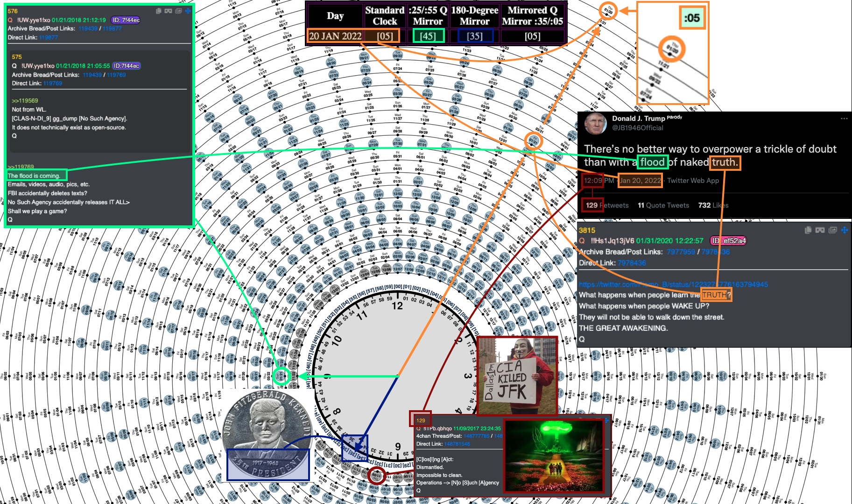Open Direct Link 119877 in post 576
This screenshot has height=504, width=852.
click(49, 37)
